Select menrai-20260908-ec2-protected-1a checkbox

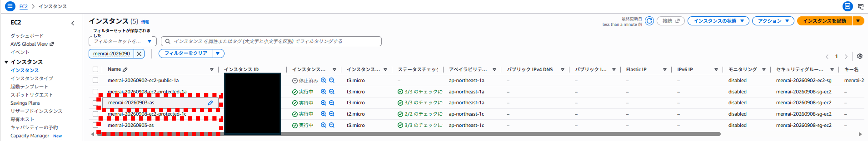point(95,92)
